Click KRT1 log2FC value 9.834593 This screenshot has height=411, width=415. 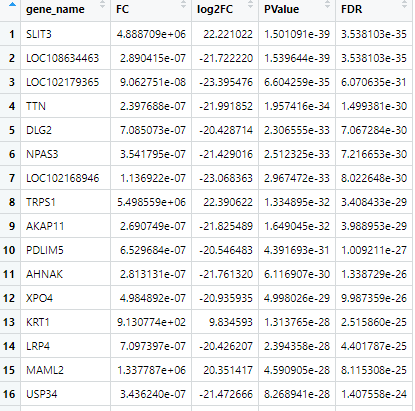coord(225,322)
